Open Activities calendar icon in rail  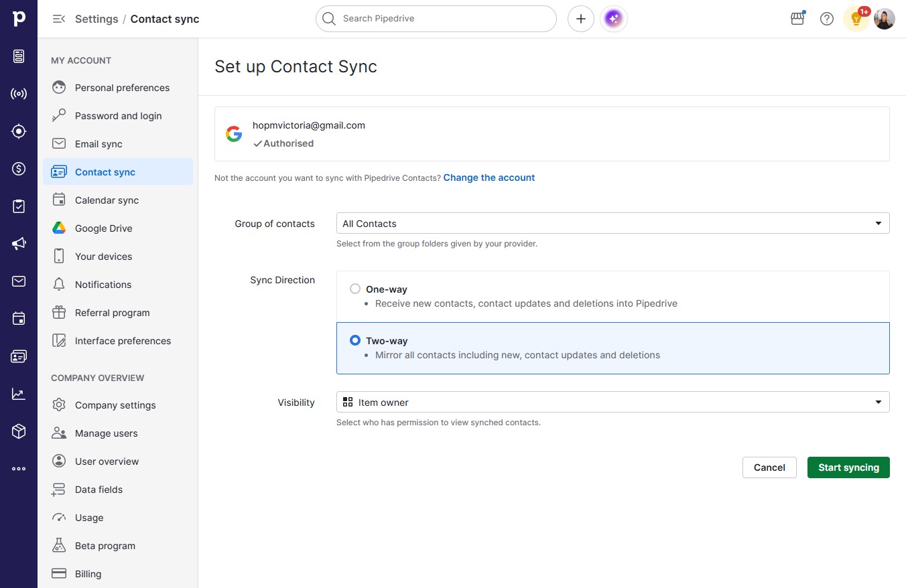19,319
